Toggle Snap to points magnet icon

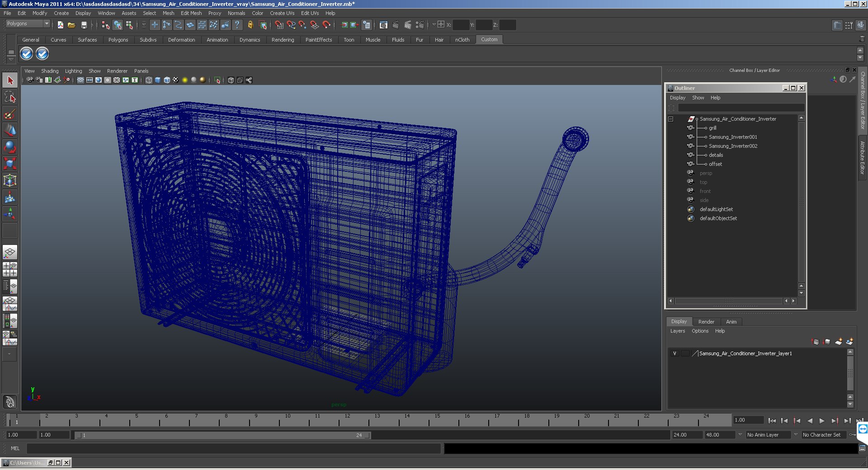[302, 25]
